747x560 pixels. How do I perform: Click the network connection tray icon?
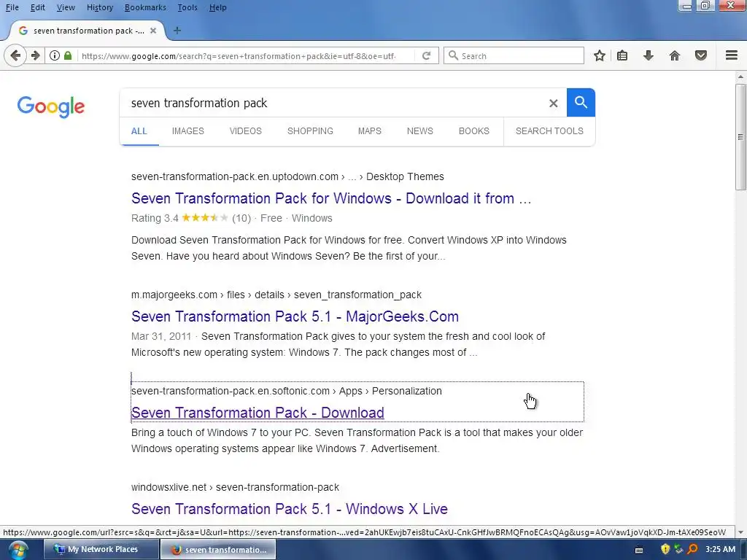click(x=679, y=550)
